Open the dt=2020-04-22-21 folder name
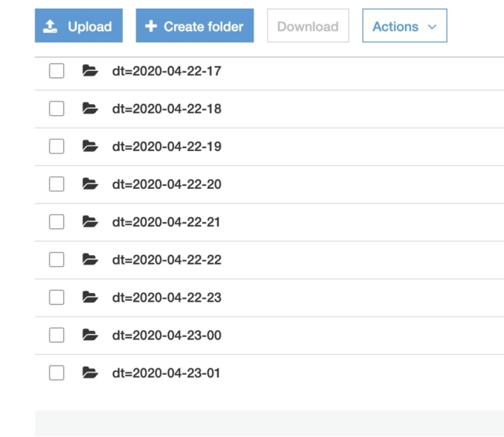The width and height of the screenshot is (504, 437). (166, 222)
